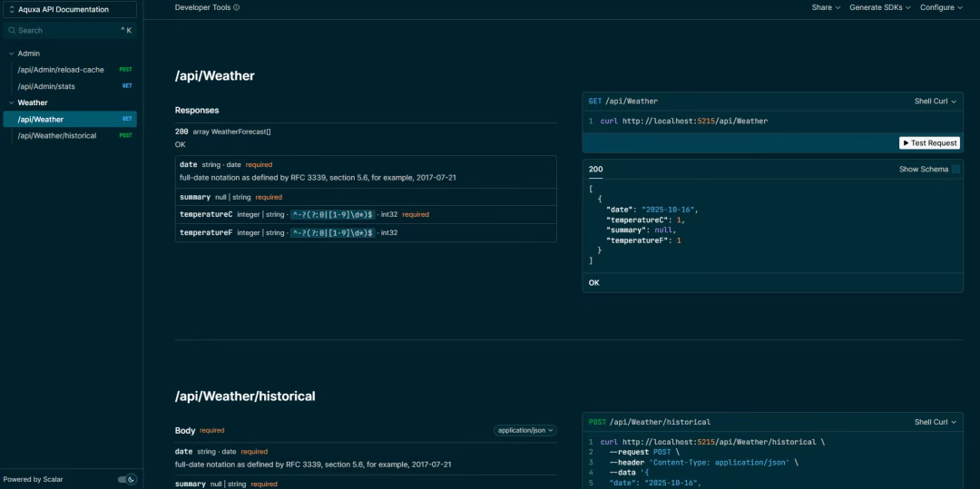The width and height of the screenshot is (980, 489).
Task: Click the POST badge for reload-cache endpoint
Action: tap(125, 70)
